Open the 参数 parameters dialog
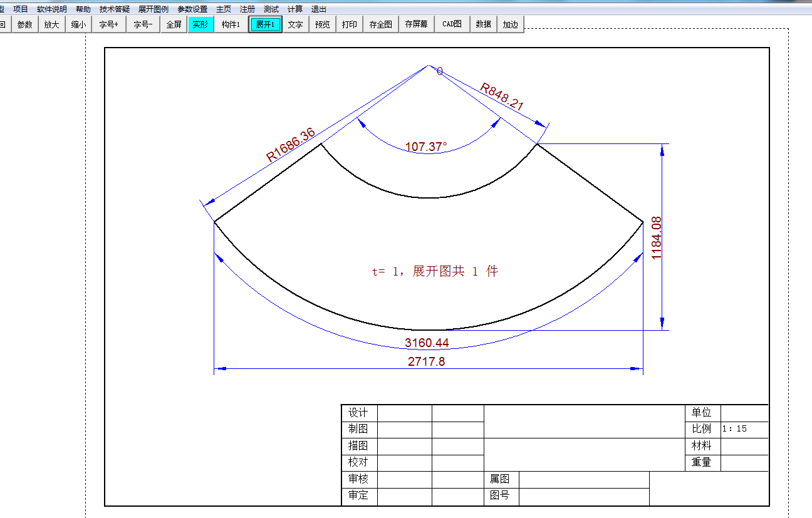This screenshot has width=812, height=518. pyautogui.click(x=24, y=24)
